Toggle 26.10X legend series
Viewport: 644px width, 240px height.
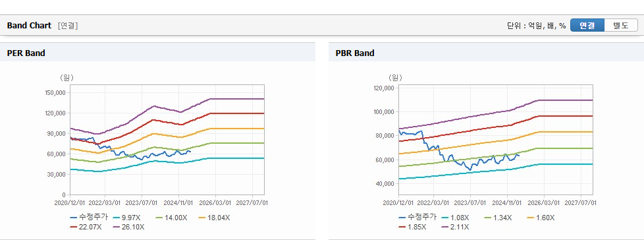click(128, 226)
